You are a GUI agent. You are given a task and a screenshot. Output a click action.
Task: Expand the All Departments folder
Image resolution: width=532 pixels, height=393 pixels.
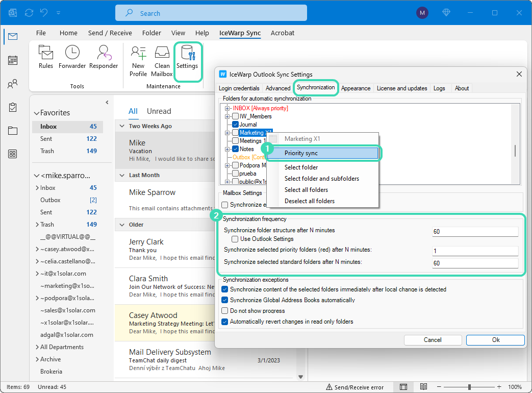pyautogui.click(x=37, y=347)
